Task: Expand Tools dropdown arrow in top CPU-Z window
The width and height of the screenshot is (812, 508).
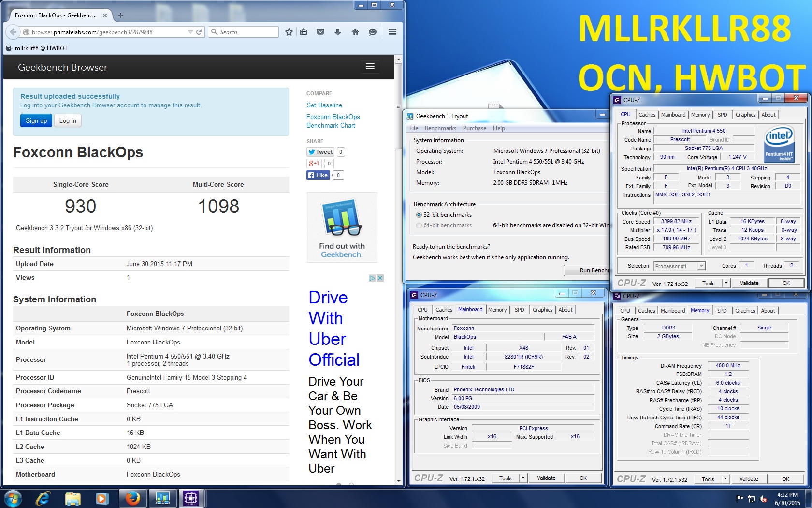Action: point(726,283)
